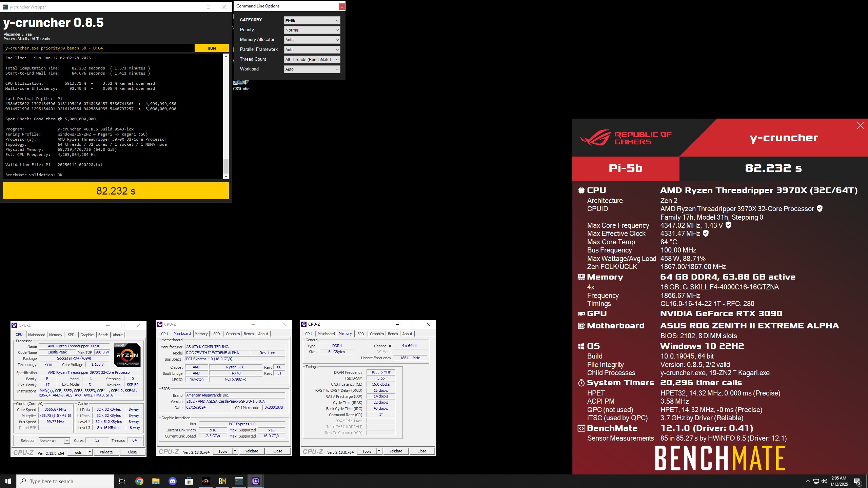Open network status tray icon
868x488 pixels.
(816, 481)
